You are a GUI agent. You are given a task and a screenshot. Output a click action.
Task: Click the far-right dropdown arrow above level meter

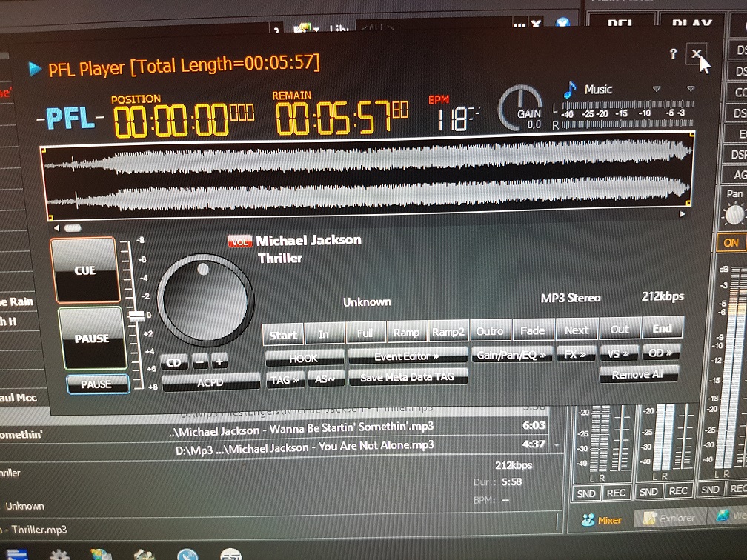coord(691,89)
